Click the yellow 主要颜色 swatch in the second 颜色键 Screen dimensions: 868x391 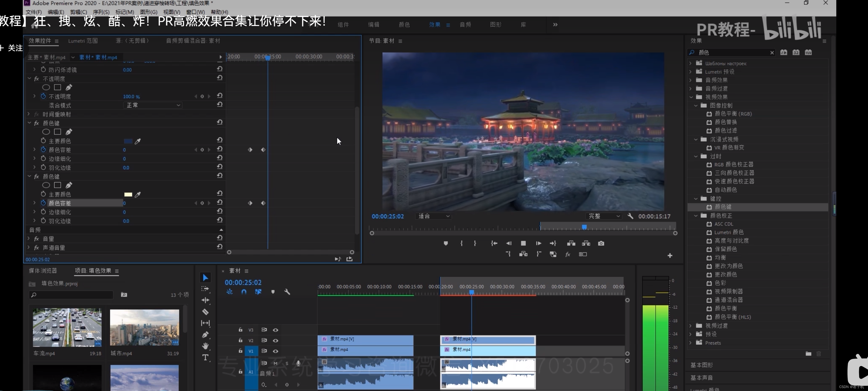(x=128, y=194)
